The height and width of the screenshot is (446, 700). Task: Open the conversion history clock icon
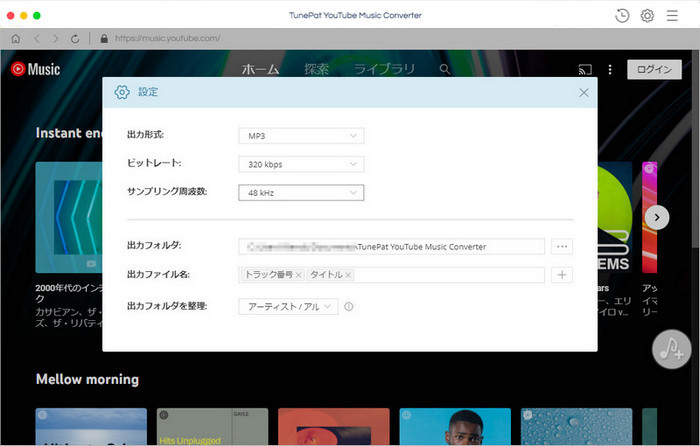point(622,16)
